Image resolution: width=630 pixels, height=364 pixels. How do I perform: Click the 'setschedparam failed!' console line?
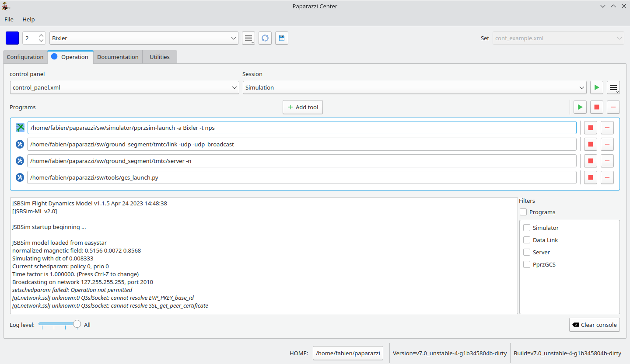pos(72,290)
